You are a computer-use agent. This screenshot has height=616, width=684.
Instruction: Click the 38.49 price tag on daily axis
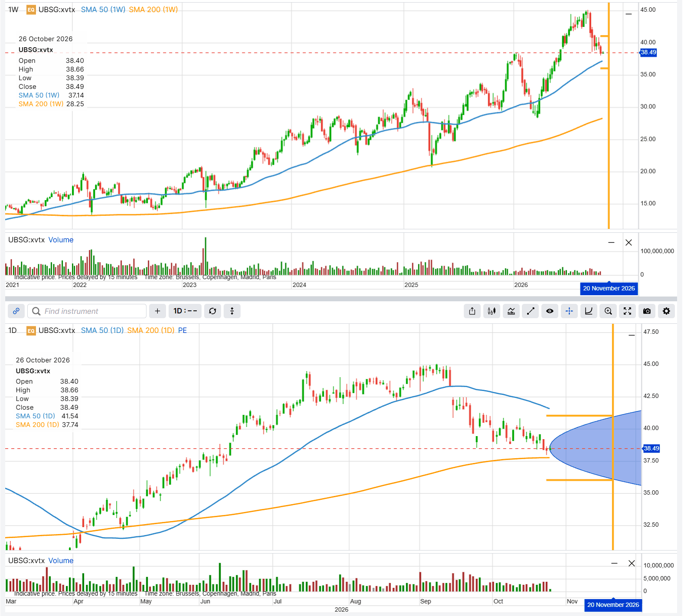[x=651, y=449]
